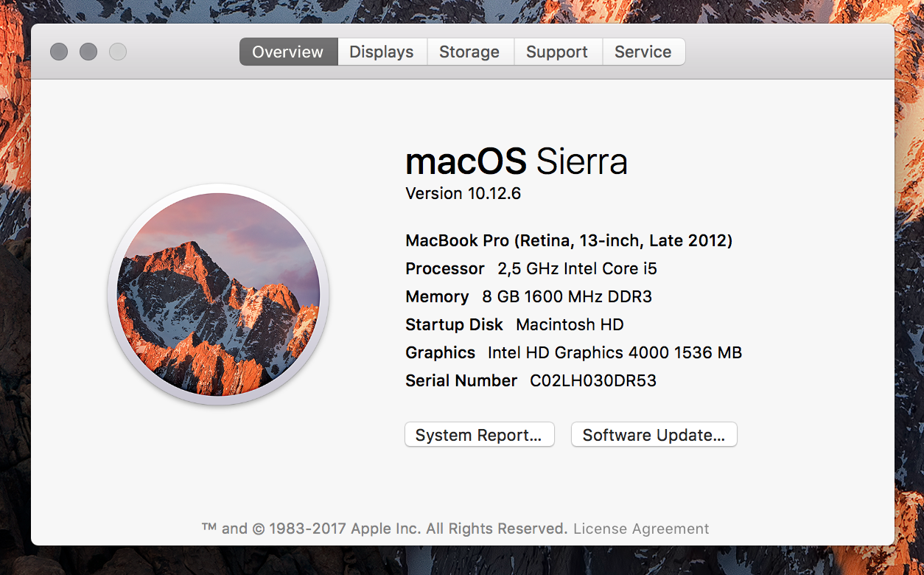Viewport: 924px width, 575px height.
Task: Launch Software Update
Action: pos(654,435)
